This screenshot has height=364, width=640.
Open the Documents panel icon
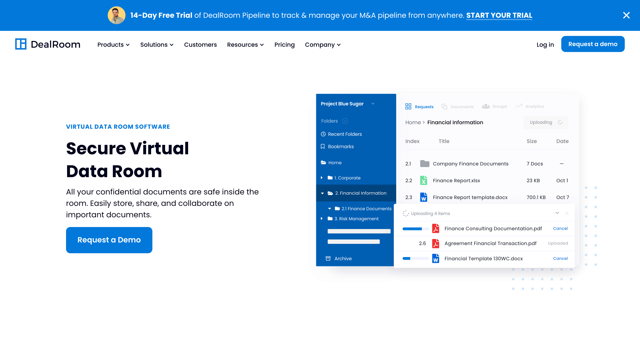(444, 106)
